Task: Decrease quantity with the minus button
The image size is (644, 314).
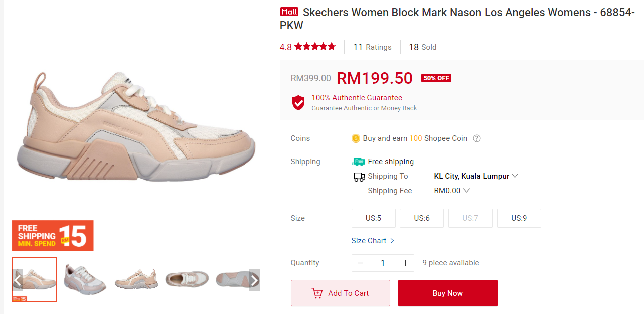Action: click(360, 263)
